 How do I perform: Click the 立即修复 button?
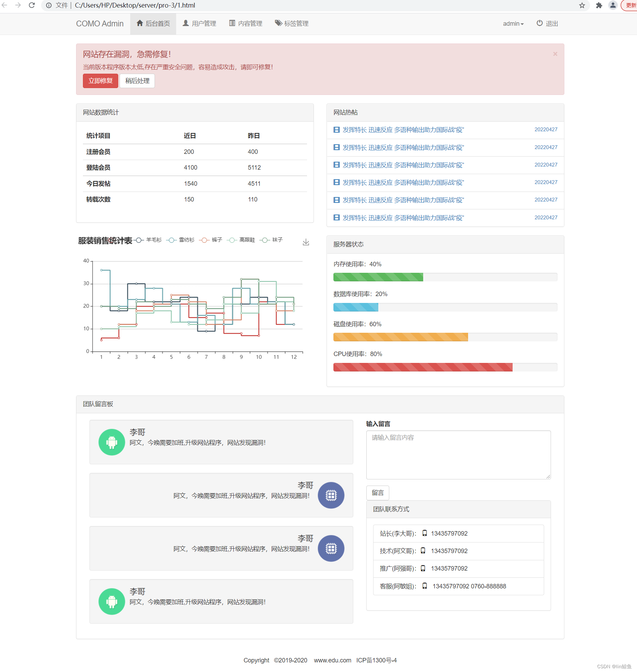(100, 81)
